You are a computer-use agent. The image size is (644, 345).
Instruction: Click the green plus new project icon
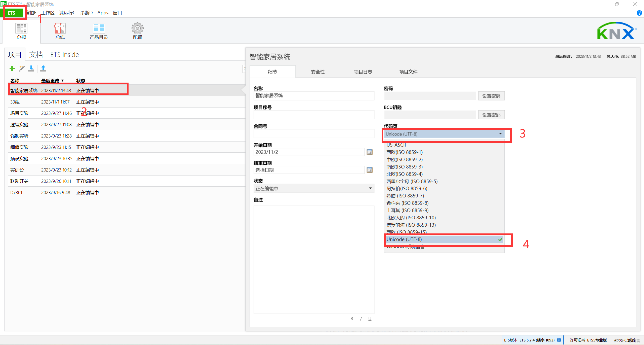coord(12,68)
